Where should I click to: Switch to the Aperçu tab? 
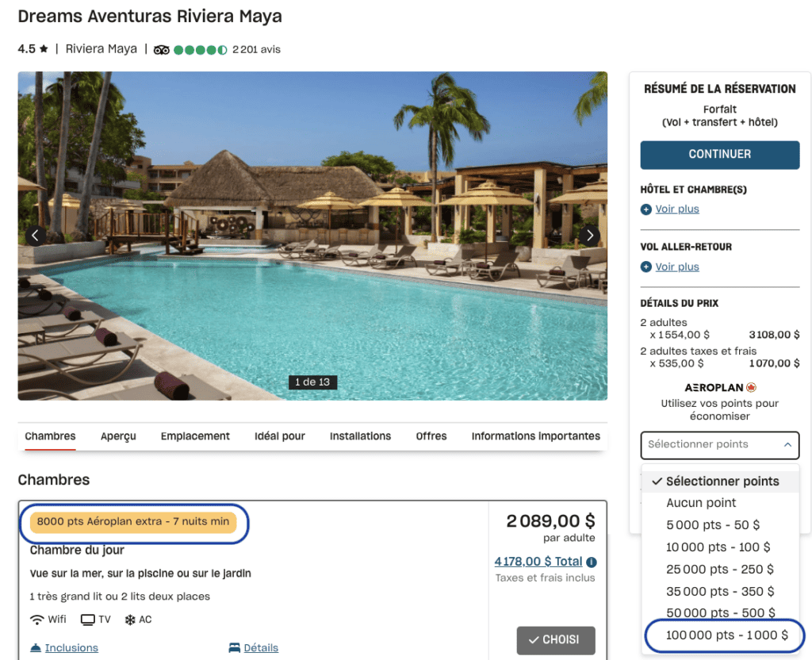click(118, 436)
